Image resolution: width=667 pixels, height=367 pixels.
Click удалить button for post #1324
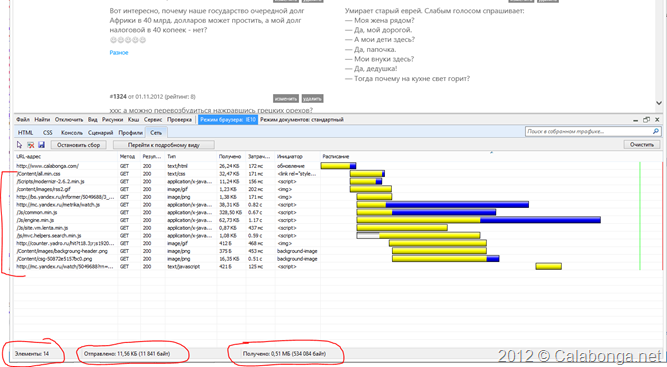(x=312, y=99)
